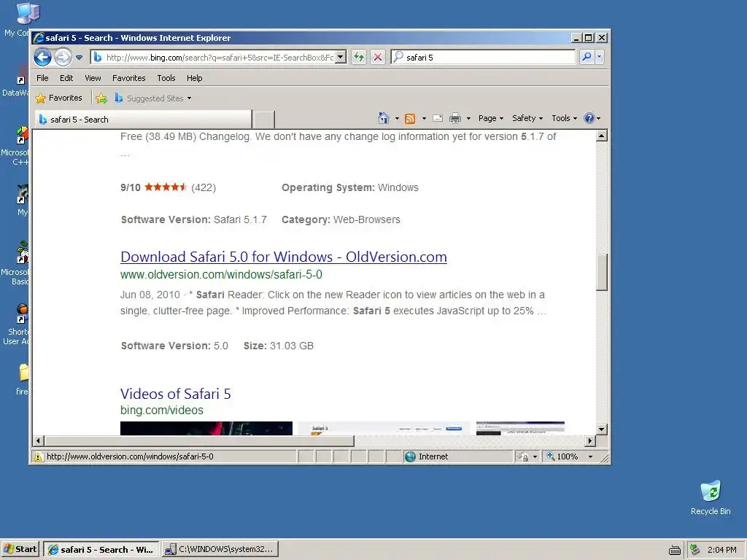The width and height of the screenshot is (747, 560).
Task: Click the Print icon
Action: pyautogui.click(x=455, y=118)
